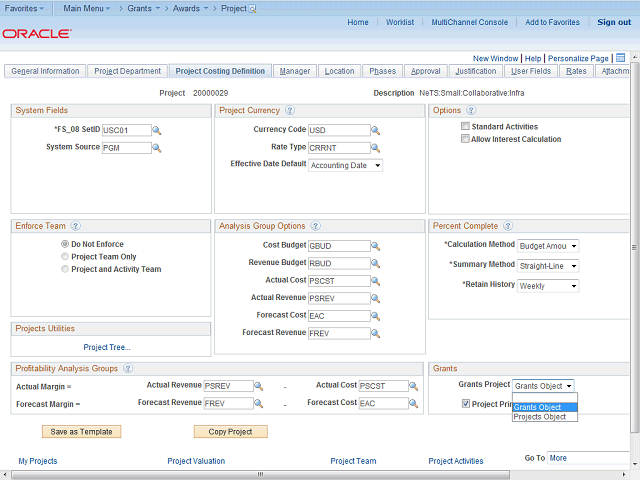
Task: Click lookup icon next to Currency Code
Action: [x=376, y=130]
